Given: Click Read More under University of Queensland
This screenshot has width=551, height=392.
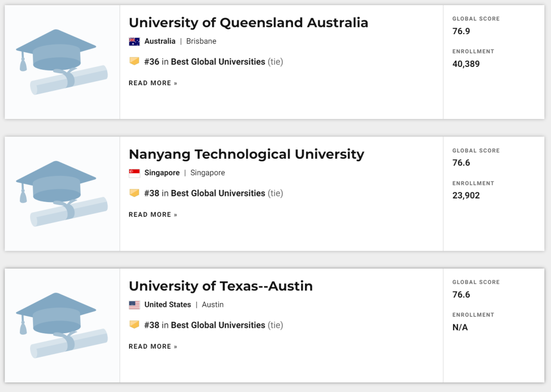Looking at the screenshot, I should pyautogui.click(x=153, y=83).
